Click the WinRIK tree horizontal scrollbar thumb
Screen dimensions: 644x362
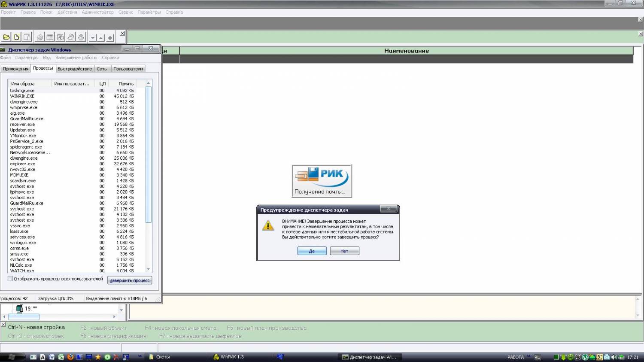[x=24, y=317]
